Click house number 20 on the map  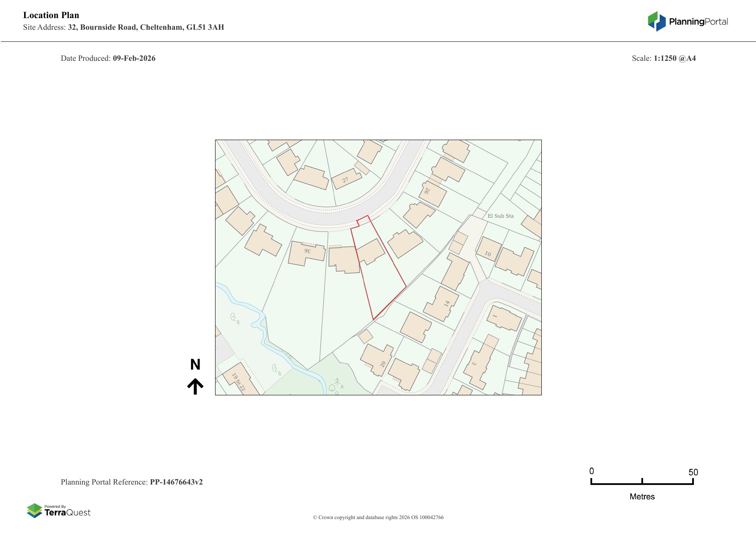383,364
